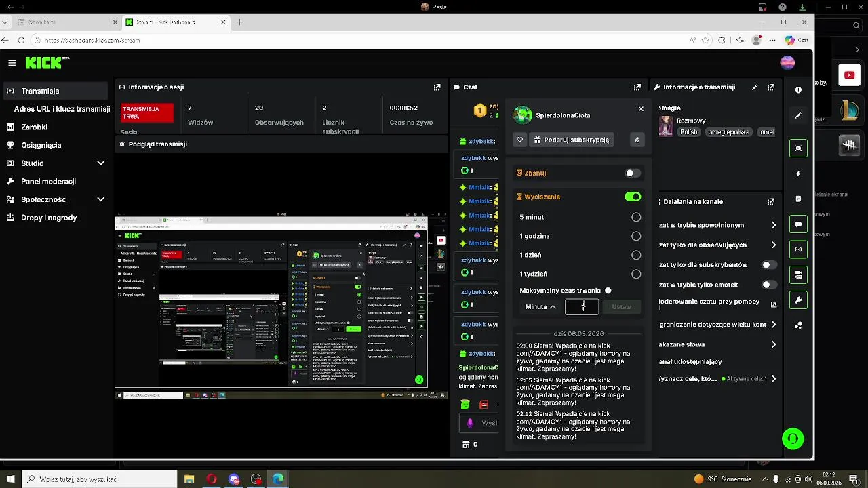
Task: Pop out the Działania na kanale panel
Action: (771, 201)
